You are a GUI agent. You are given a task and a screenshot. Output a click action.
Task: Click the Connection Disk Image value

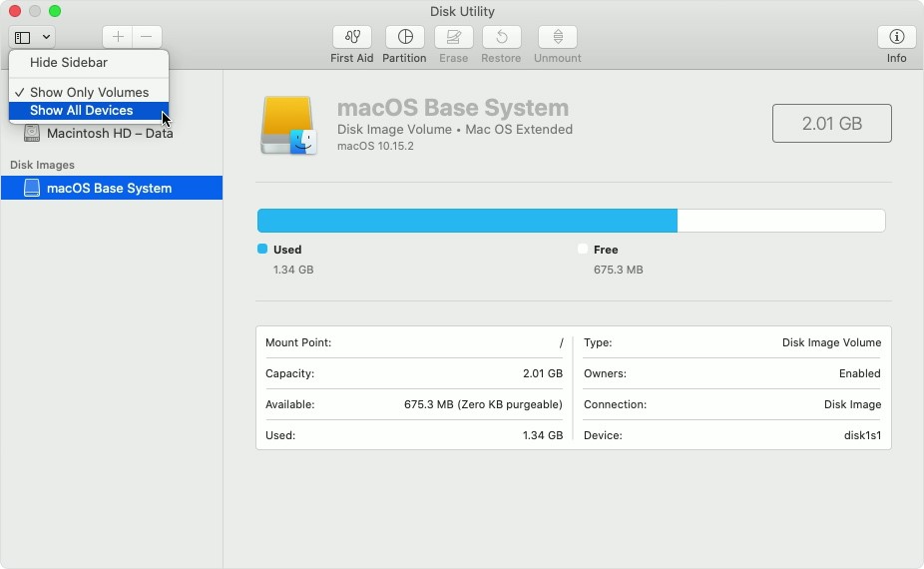(x=852, y=404)
